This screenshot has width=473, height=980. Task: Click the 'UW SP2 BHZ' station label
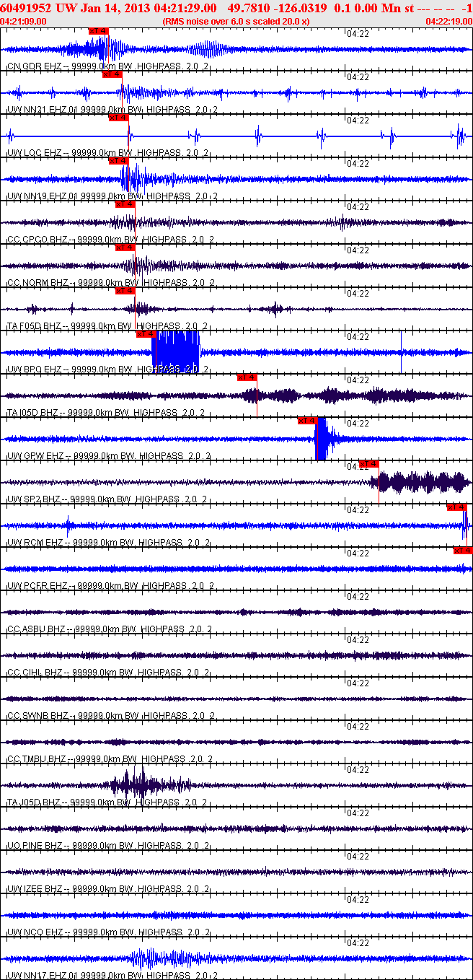point(33,499)
